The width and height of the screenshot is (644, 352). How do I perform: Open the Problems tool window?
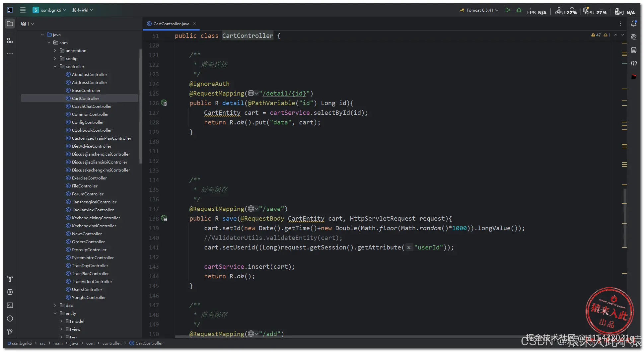pos(10,318)
